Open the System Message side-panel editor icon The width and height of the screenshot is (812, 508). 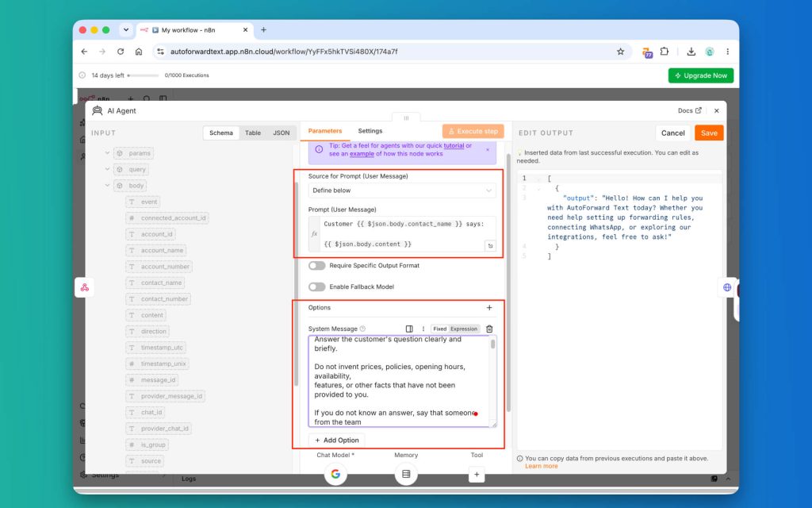409,329
